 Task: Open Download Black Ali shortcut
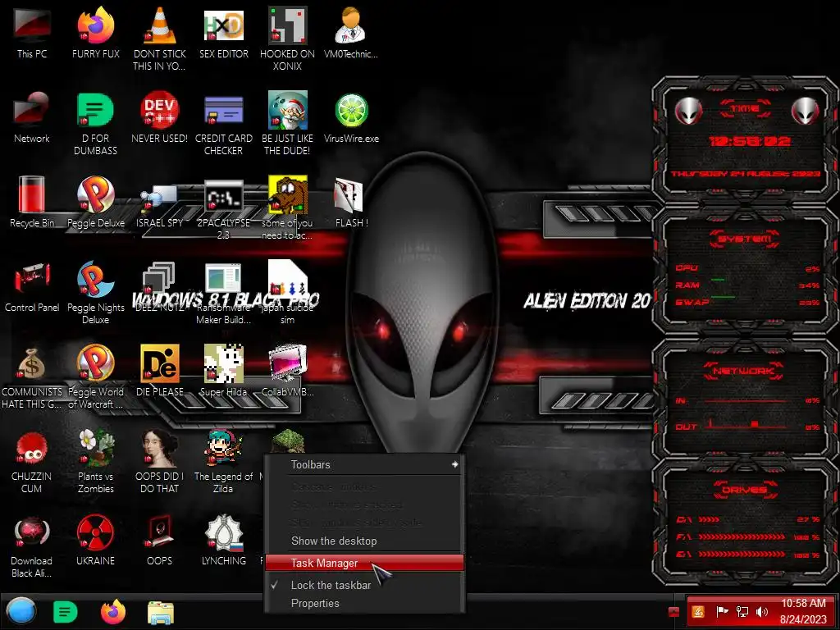32,533
